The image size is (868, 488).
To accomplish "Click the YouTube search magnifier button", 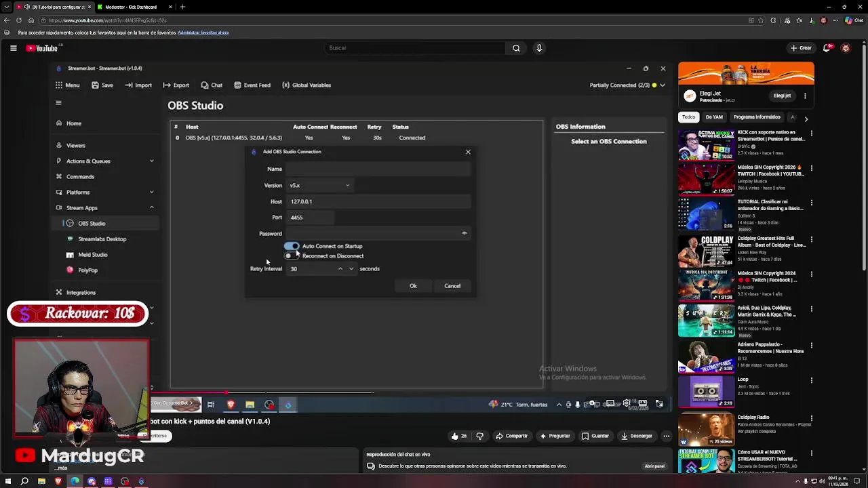I will pos(516,48).
